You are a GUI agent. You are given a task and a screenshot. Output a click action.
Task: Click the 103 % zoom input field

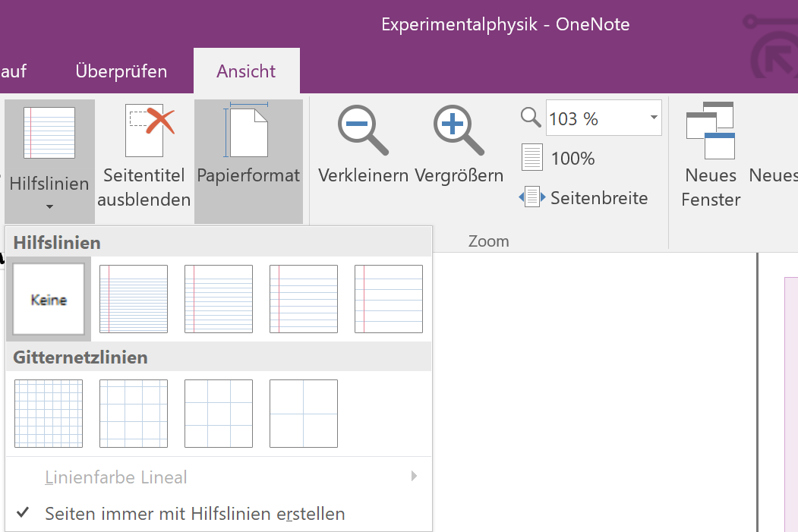594,118
